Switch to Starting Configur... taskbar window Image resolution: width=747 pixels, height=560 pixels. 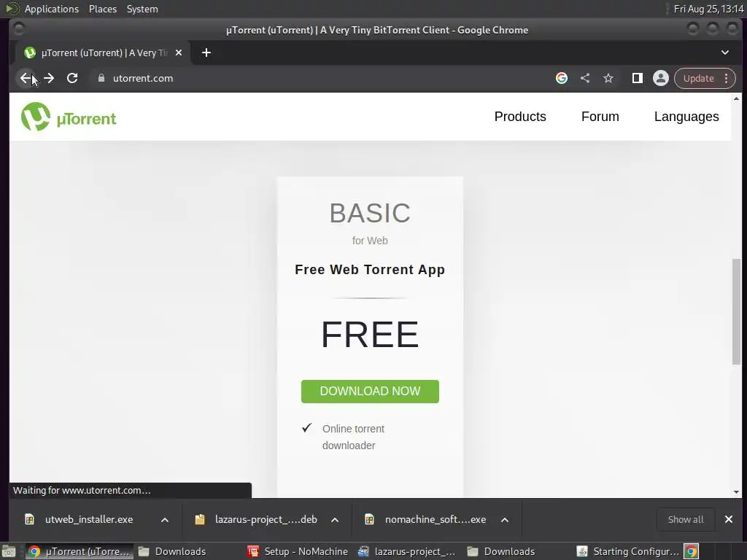point(628,551)
